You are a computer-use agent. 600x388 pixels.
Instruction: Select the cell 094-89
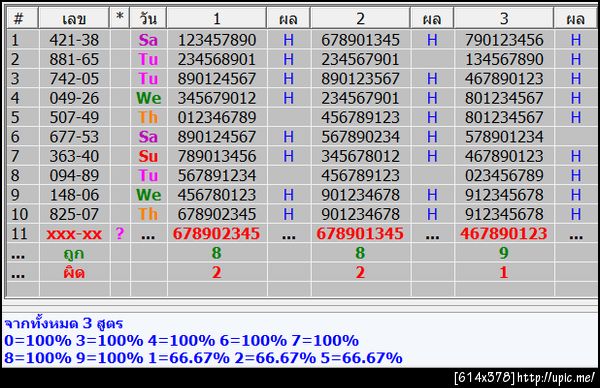point(74,176)
